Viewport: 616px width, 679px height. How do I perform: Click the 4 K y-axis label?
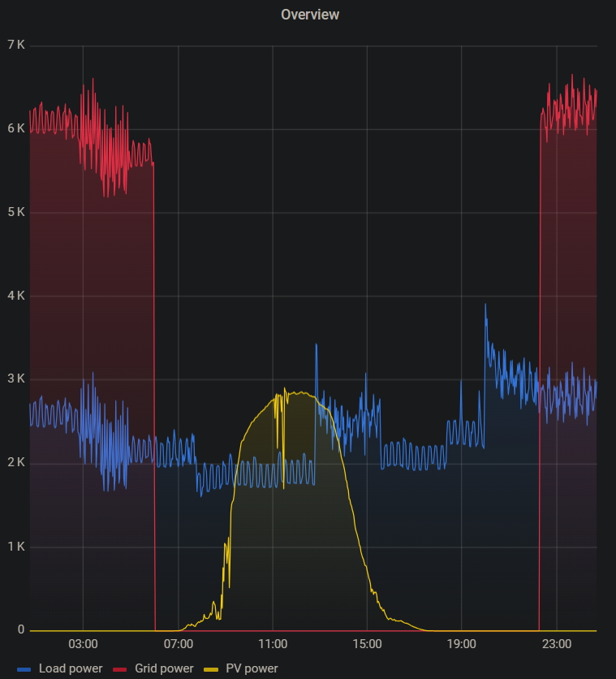(x=15, y=296)
